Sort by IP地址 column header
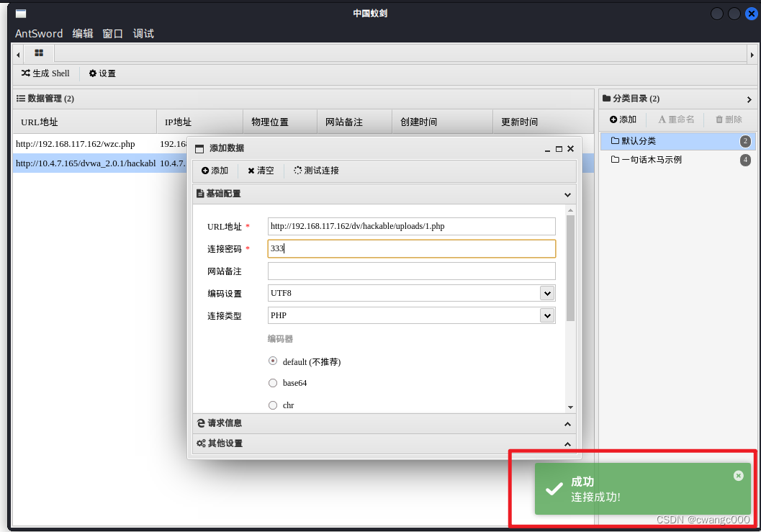This screenshot has width=761, height=532. [199, 122]
